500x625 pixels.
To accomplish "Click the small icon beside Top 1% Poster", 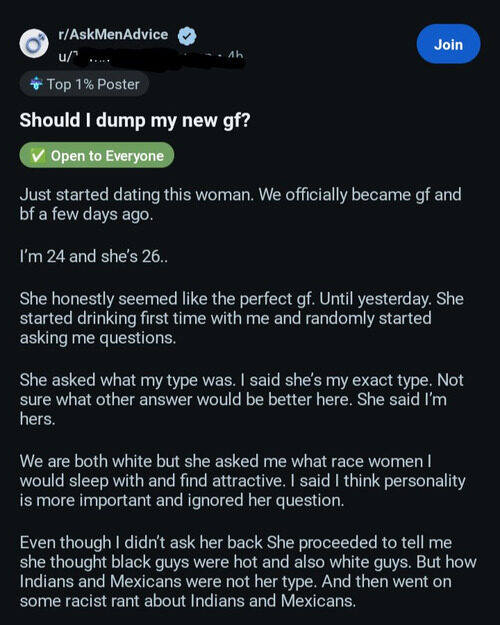I will click(36, 84).
